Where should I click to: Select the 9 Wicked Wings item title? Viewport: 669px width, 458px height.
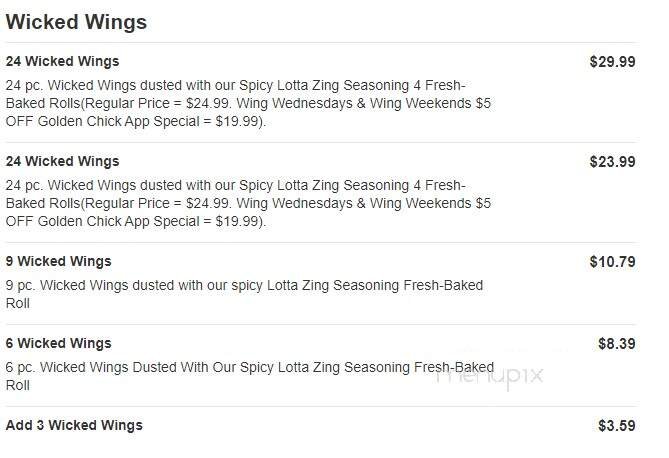pos(58,261)
